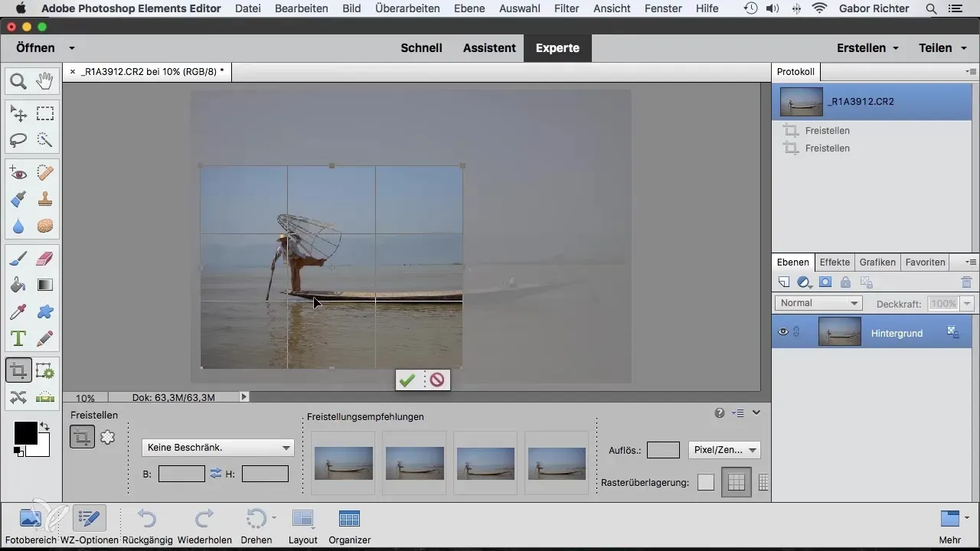Choose rule of thirds overlay
The image size is (980, 551).
click(736, 482)
